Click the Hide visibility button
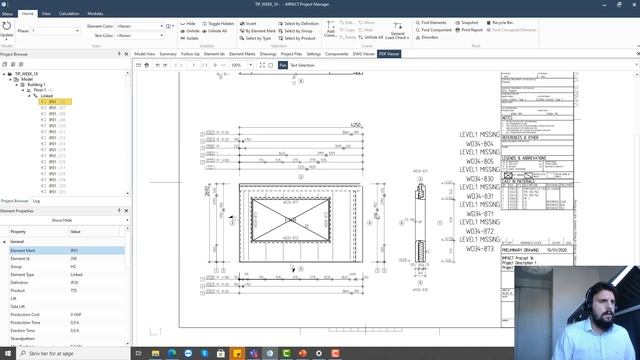The height and width of the screenshot is (360, 640). click(188, 24)
